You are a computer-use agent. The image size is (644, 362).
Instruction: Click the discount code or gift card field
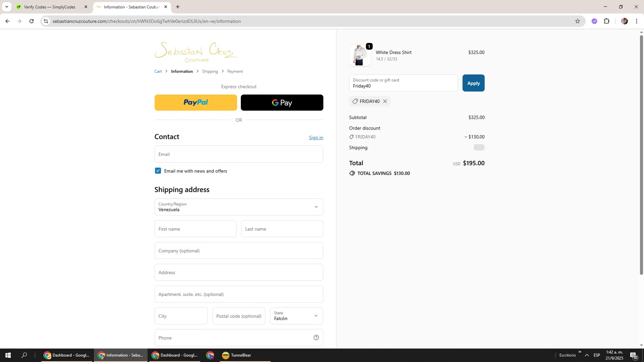pos(403,83)
